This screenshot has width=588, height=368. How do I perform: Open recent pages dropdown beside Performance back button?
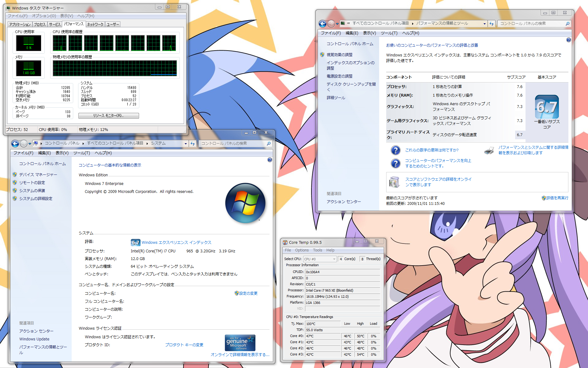point(337,24)
